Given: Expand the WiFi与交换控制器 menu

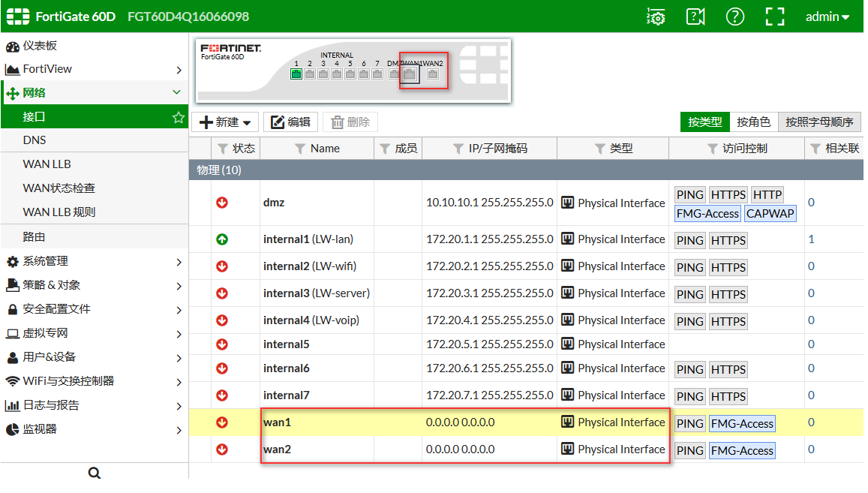Looking at the screenshot, I should [94, 381].
